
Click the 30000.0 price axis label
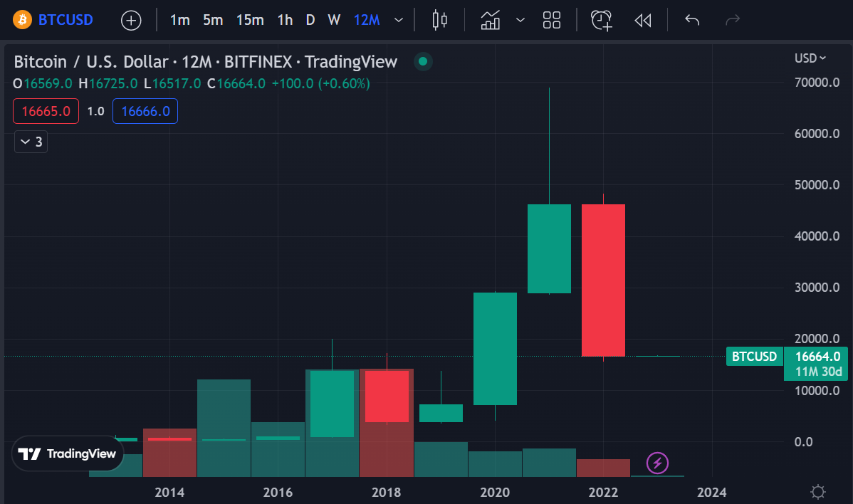point(817,288)
